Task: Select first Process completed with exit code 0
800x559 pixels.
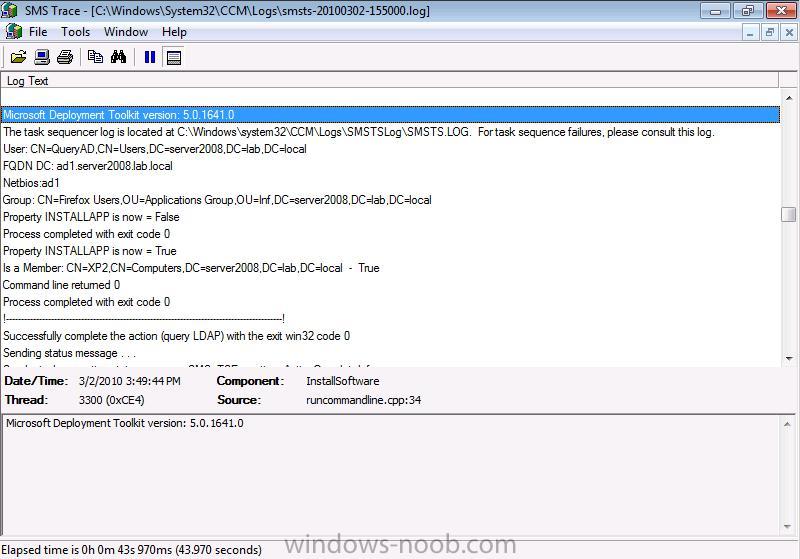Action: click(391, 234)
